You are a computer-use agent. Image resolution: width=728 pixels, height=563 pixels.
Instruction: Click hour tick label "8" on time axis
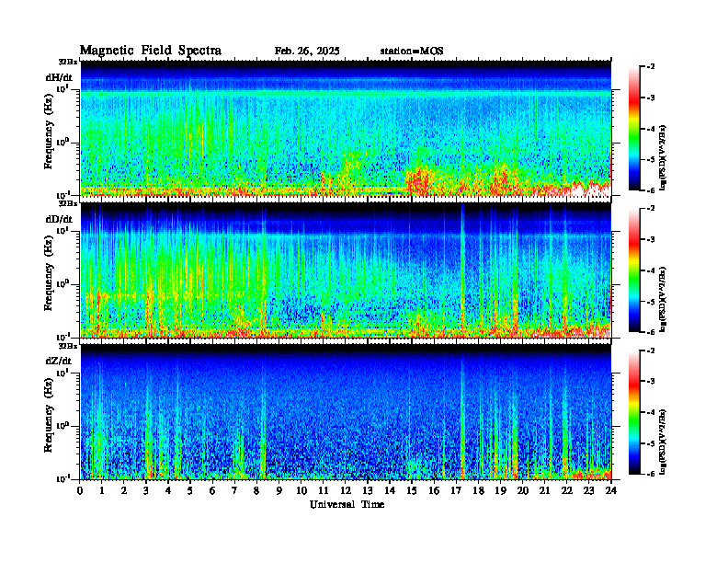pos(256,491)
